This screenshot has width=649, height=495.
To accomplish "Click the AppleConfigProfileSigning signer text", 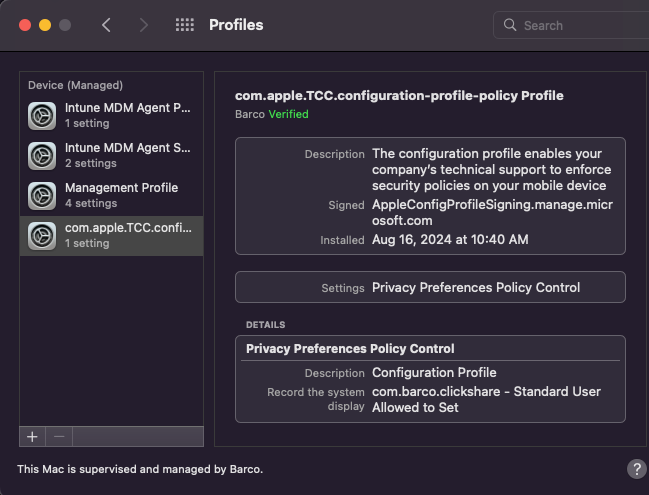I will point(492,212).
